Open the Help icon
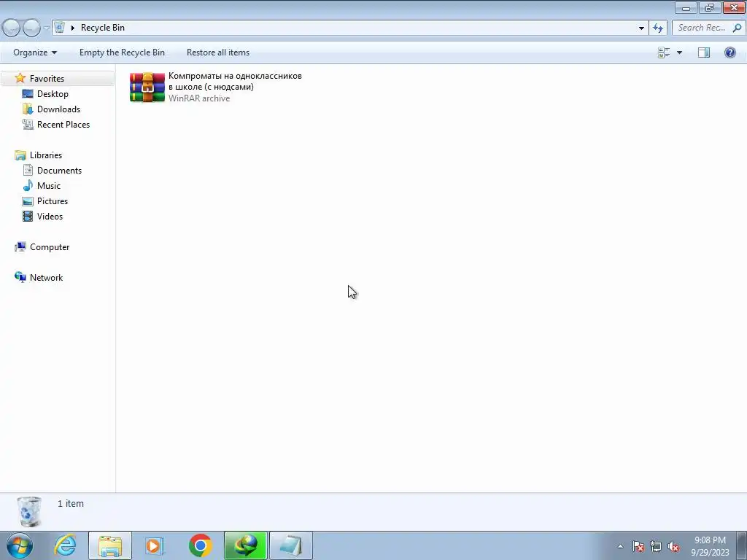 (729, 52)
